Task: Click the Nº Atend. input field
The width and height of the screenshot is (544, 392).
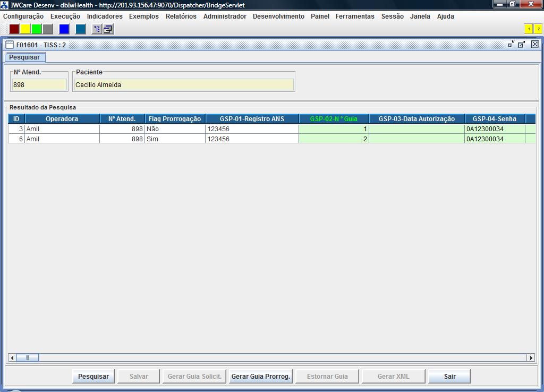Action: [x=39, y=84]
